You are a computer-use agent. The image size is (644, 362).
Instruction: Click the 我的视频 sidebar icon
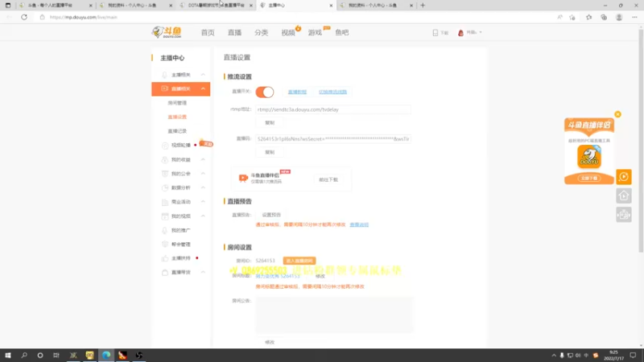coord(165,216)
